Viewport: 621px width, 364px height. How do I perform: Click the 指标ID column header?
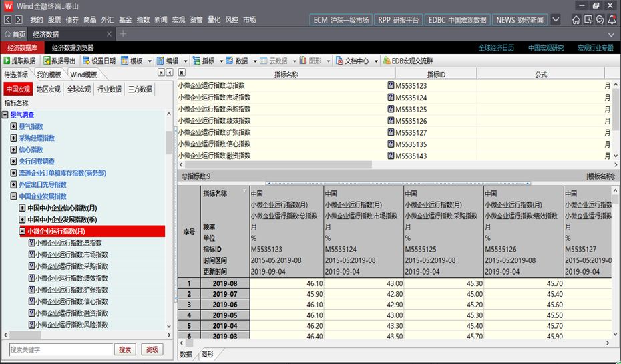click(436, 74)
